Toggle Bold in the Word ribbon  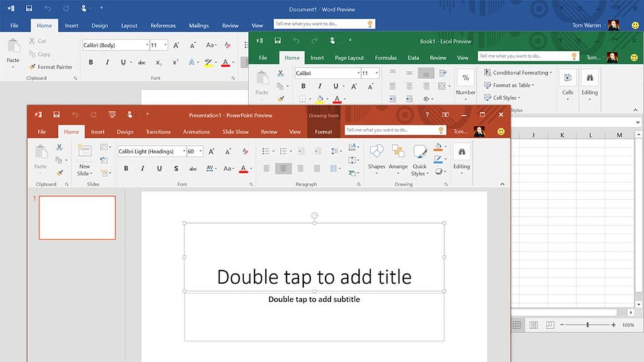point(91,62)
